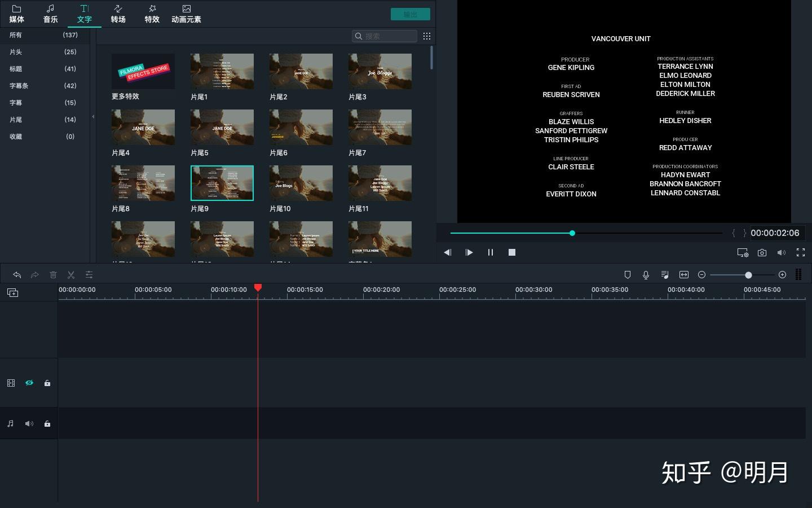The height and width of the screenshot is (508, 812).
Task: Zoom out the timeline minus icon
Action: 701,275
